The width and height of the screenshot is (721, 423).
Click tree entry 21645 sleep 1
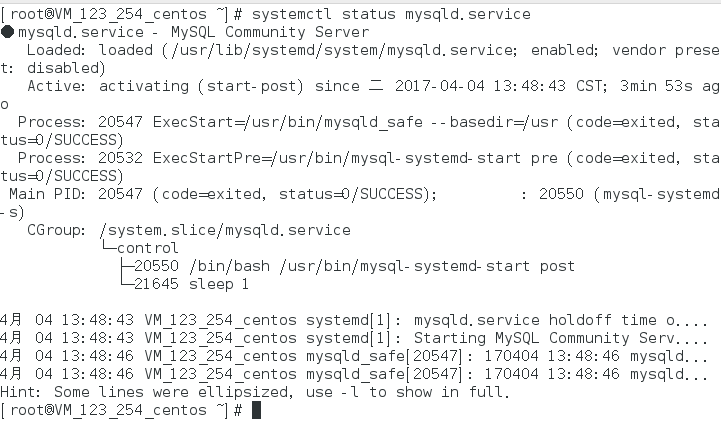(191, 284)
